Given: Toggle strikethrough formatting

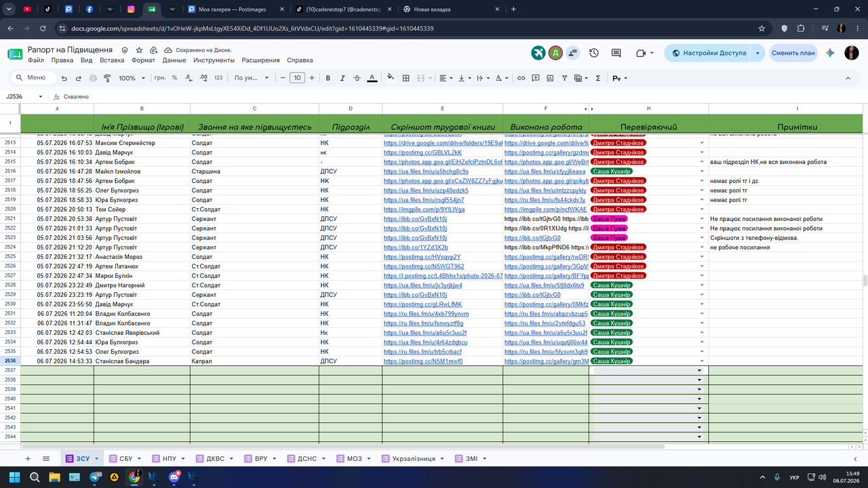Looking at the screenshot, I should (x=357, y=78).
